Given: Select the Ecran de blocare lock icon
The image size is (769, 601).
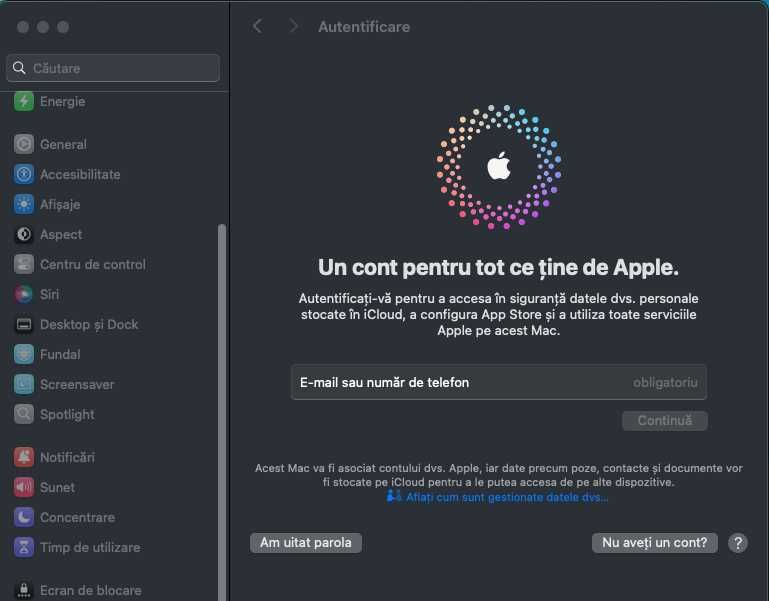Looking at the screenshot, I should click(x=24, y=590).
